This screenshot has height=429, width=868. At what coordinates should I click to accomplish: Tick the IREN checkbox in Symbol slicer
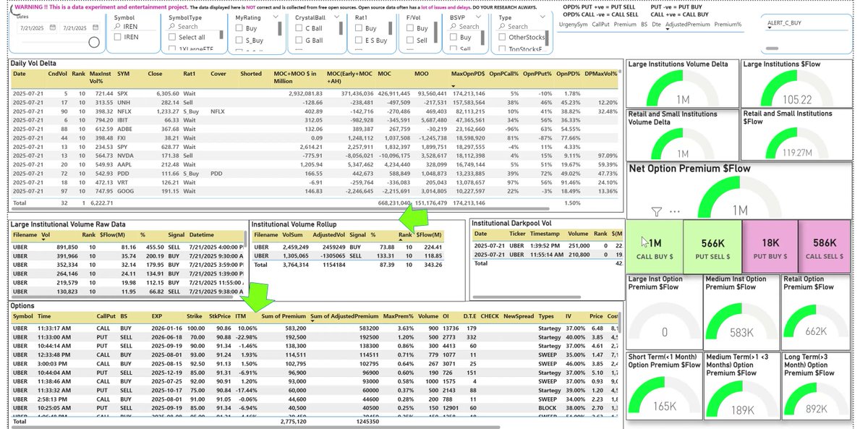tap(117, 37)
